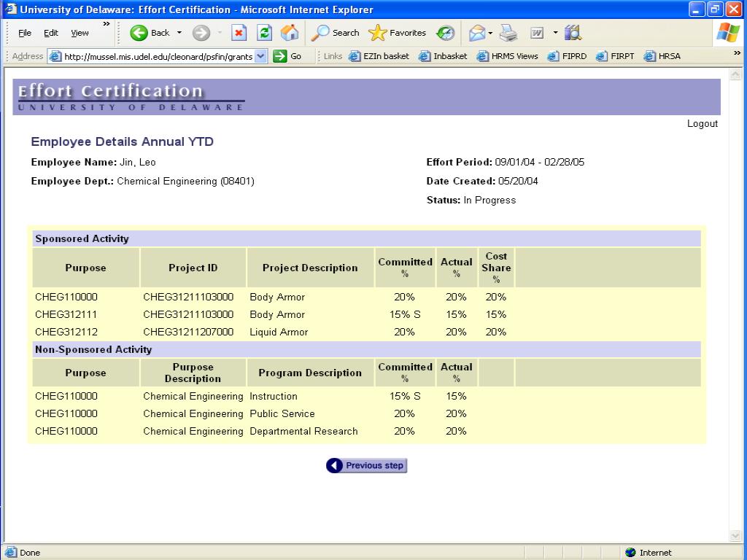Click the green Back arrow icon
Screen dimensions: 747x560
pyautogui.click(x=139, y=33)
